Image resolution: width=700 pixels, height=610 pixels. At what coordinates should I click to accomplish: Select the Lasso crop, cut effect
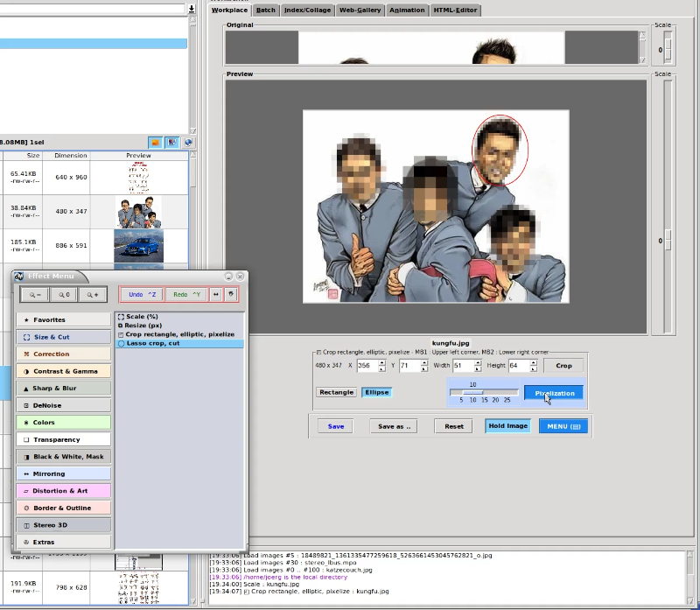pos(179,343)
